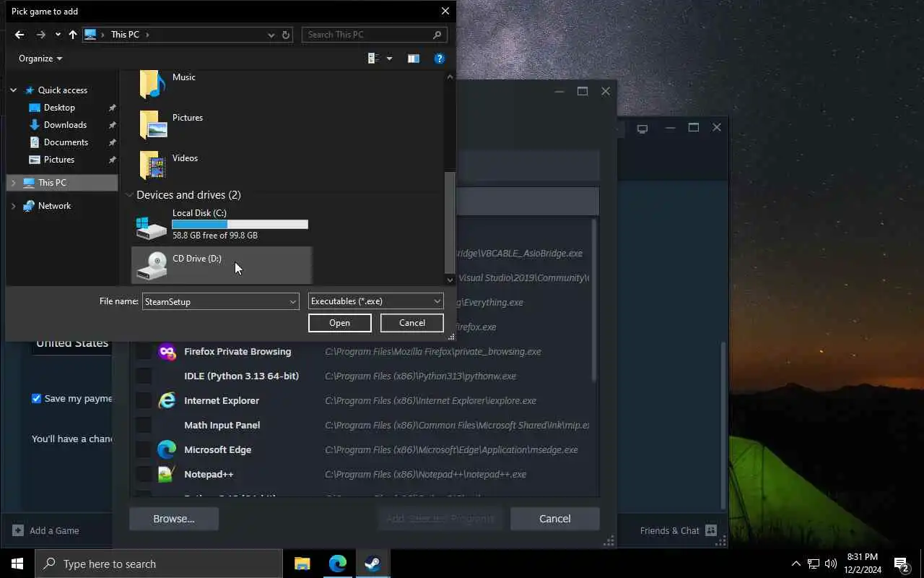Open the Executables file type dropdown
Viewport: 924px width, 578px height.
[x=375, y=301]
